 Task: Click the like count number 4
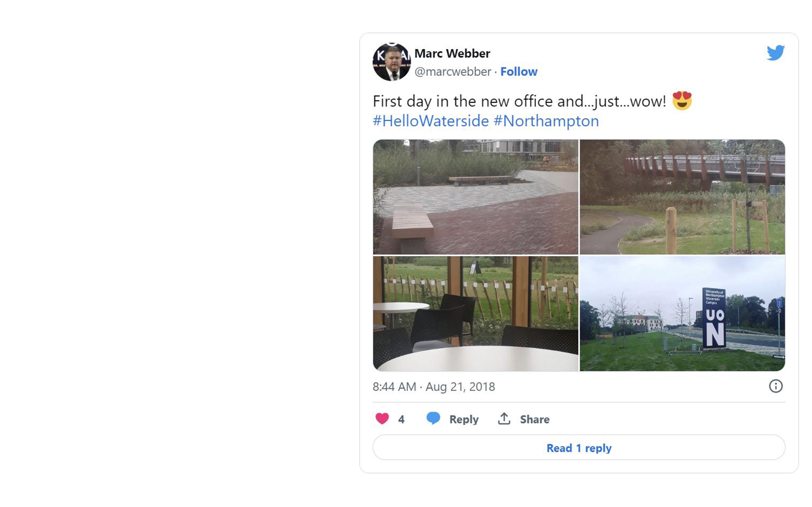tap(401, 419)
